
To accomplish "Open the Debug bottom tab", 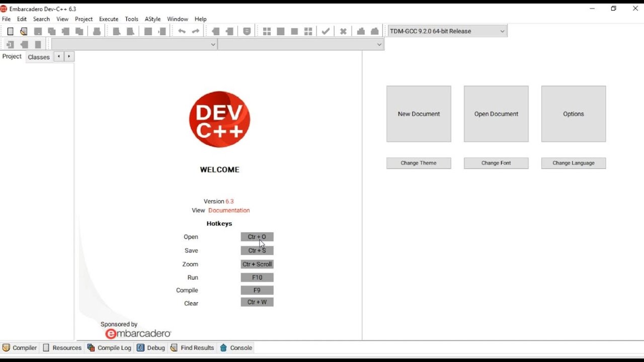I will (151, 348).
